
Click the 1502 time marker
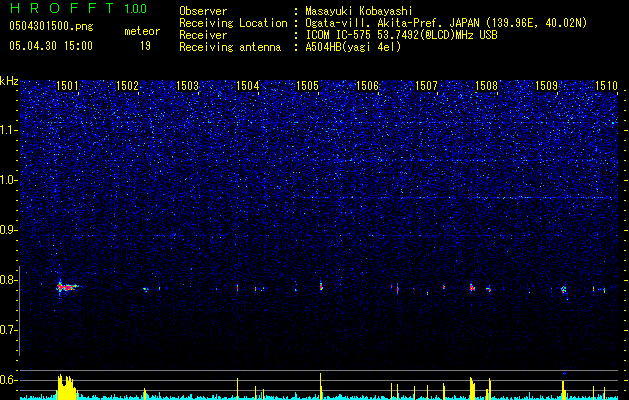[x=127, y=85]
